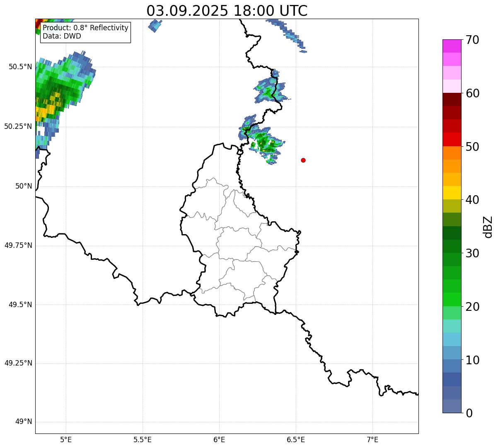The height and width of the screenshot is (448, 498).
Task: Click the 'Data: DWD' text
Action: [x=62, y=36]
